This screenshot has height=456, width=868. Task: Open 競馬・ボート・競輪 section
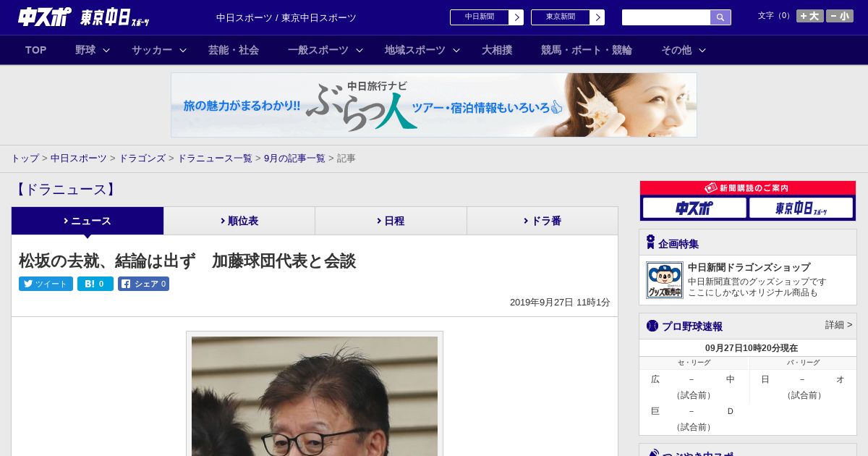coord(586,50)
